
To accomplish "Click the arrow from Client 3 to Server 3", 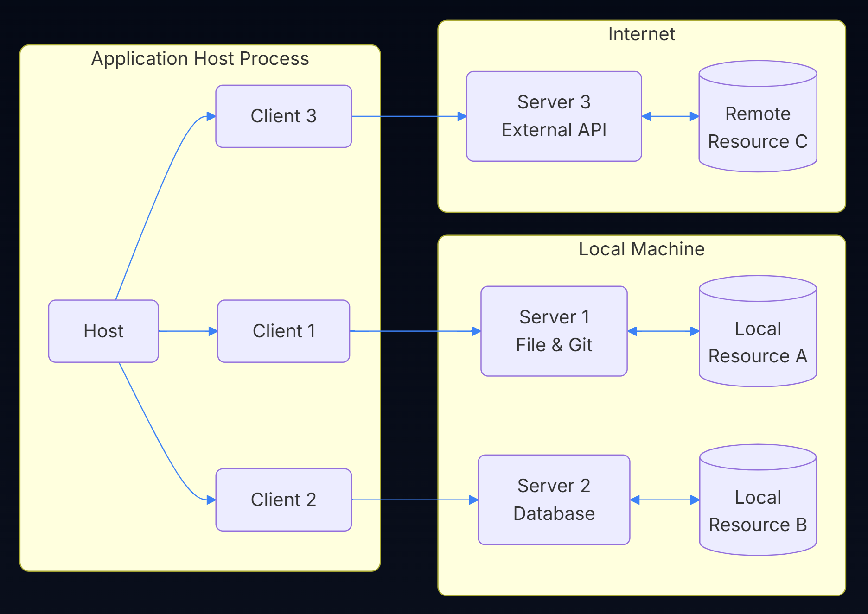I will pyautogui.click(x=408, y=116).
